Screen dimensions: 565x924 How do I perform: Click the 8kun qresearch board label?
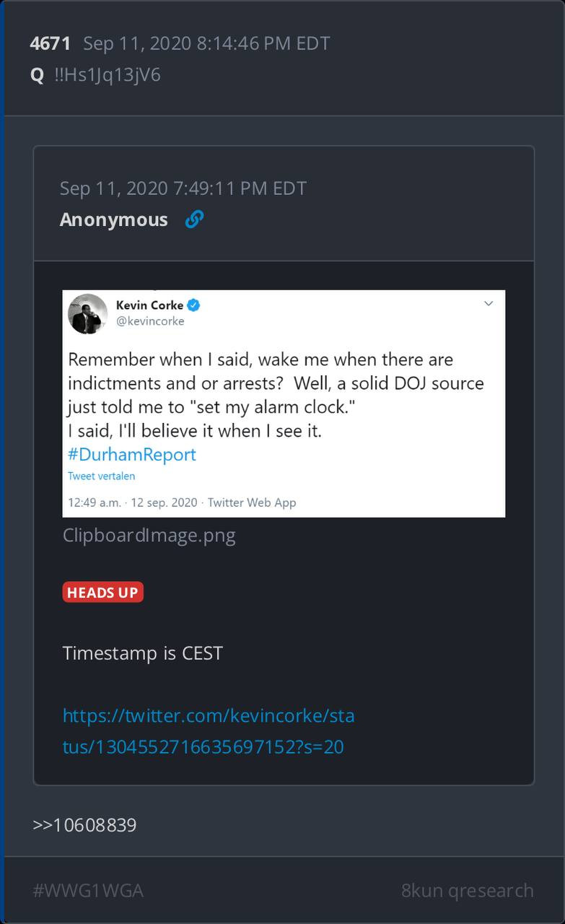(467, 891)
